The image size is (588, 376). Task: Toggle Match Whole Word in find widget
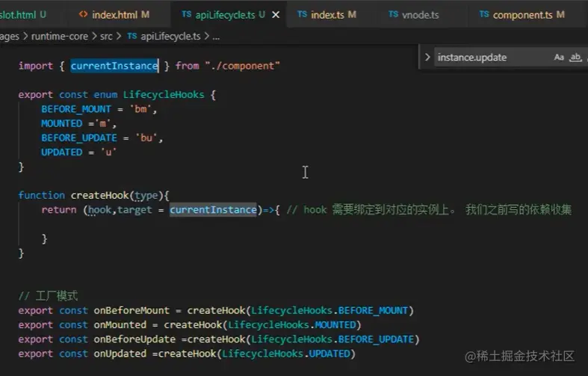click(x=575, y=58)
